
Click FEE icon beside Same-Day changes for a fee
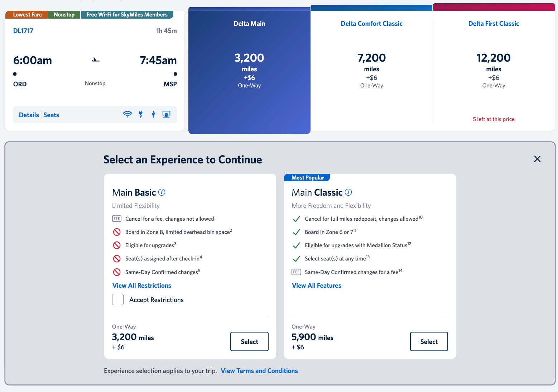coord(296,272)
